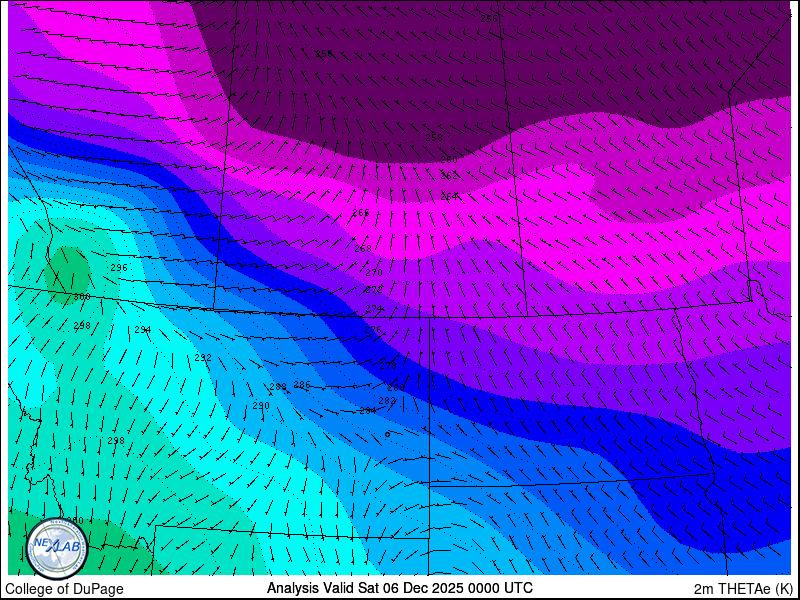This screenshot has width=800, height=600.
Task: Select the 262 contour label
Action: [x=449, y=176]
